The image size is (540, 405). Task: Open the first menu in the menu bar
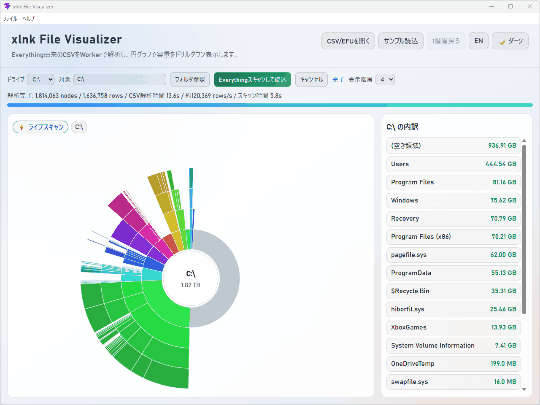(x=10, y=19)
